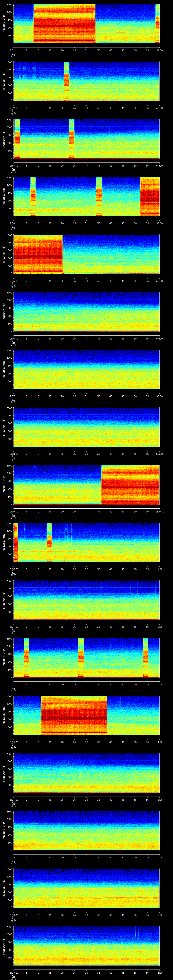
Task: Select the burst near 35 seconds in the 2:54:00 spectrogram
Action: (99, 196)
